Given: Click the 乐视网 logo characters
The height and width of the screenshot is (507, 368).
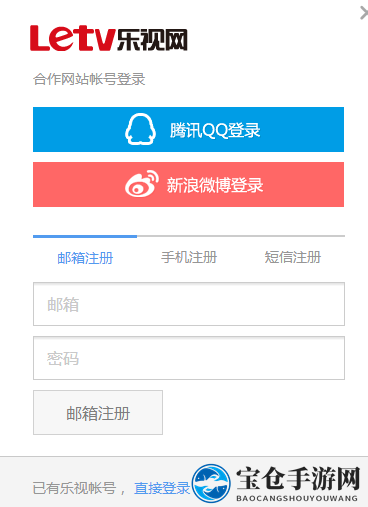Looking at the screenshot, I should 152,40.
